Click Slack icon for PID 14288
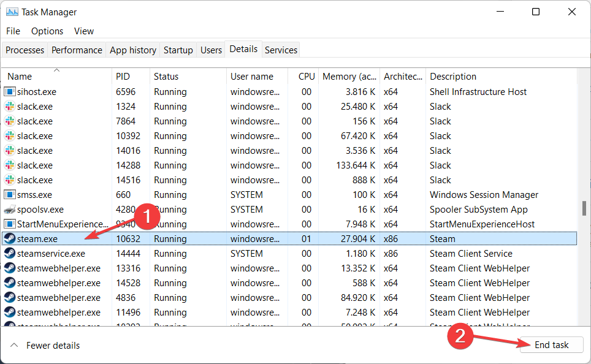Screen dimensions: 591x364 point(10,165)
